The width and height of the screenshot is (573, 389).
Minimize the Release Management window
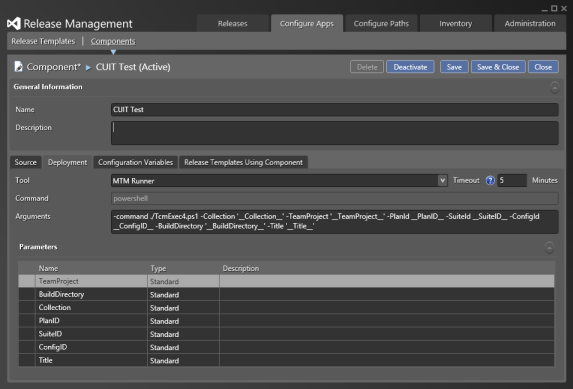tap(544, 9)
